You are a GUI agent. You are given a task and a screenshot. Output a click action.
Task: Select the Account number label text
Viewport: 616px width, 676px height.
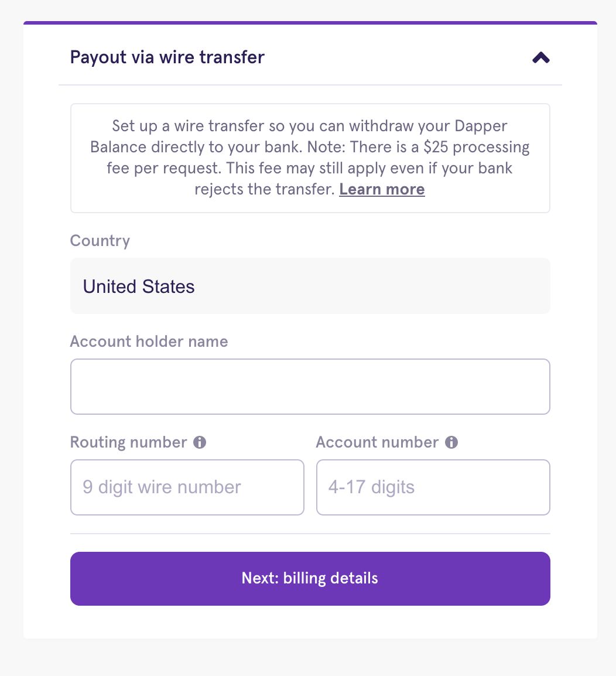[377, 442]
